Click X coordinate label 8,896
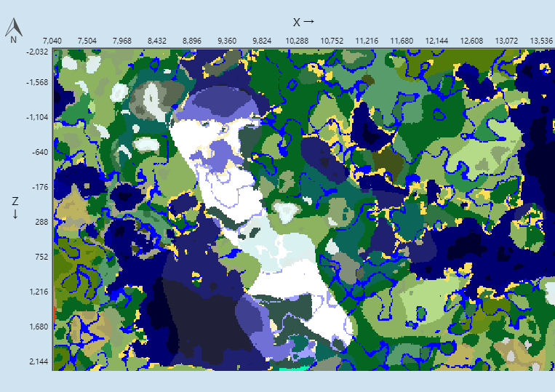 click(x=192, y=41)
